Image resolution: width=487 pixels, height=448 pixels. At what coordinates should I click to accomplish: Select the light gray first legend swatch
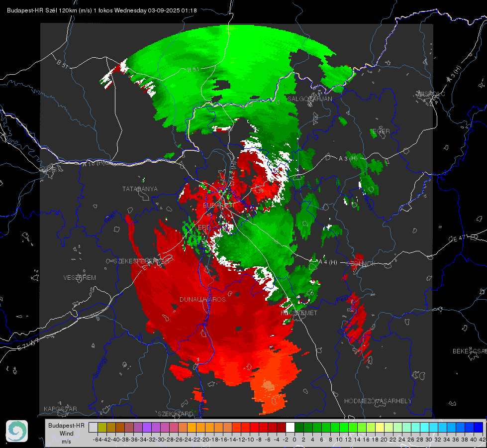(93, 427)
